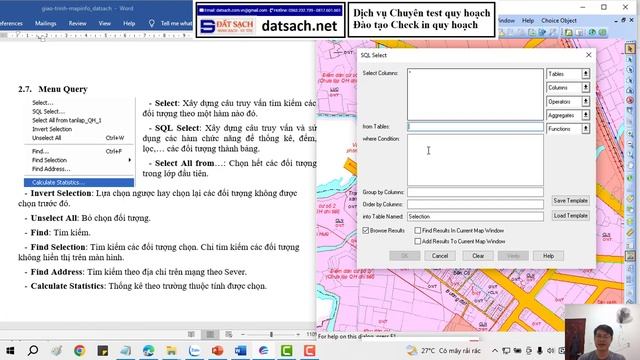Check Find Results In Current Map Window
The image size is (640, 360).
(418, 231)
